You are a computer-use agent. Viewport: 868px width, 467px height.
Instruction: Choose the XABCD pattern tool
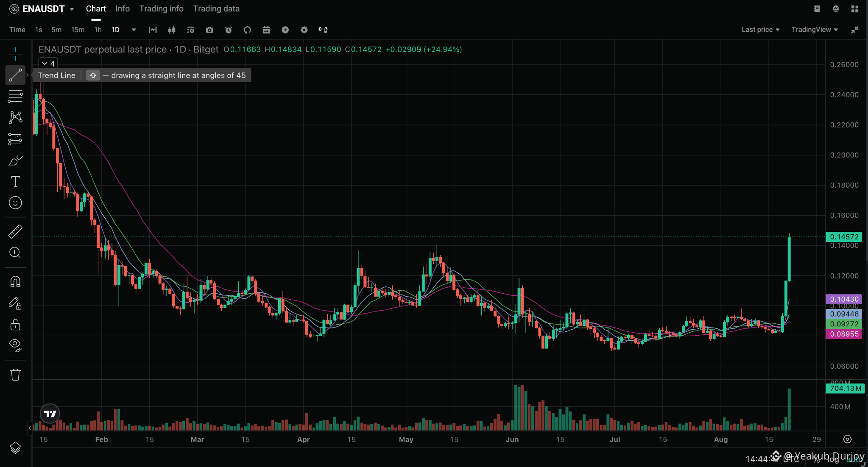pyautogui.click(x=15, y=117)
